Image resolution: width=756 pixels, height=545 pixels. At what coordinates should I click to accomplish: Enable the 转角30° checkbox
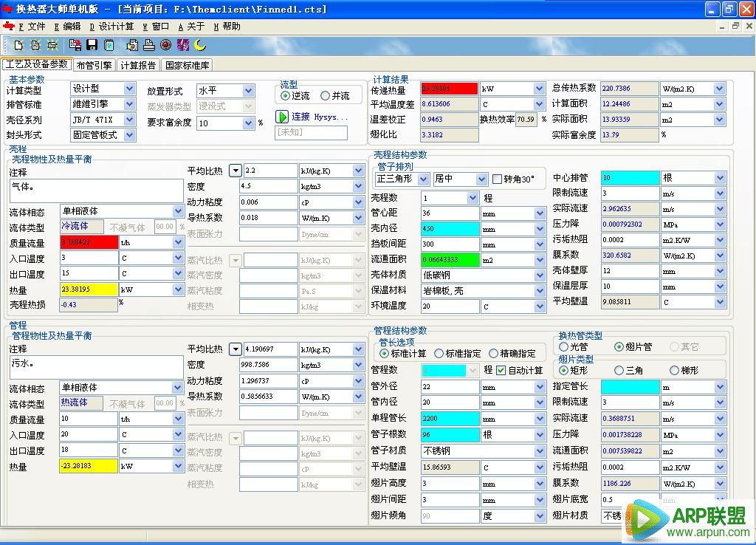pyautogui.click(x=497, y=179)
